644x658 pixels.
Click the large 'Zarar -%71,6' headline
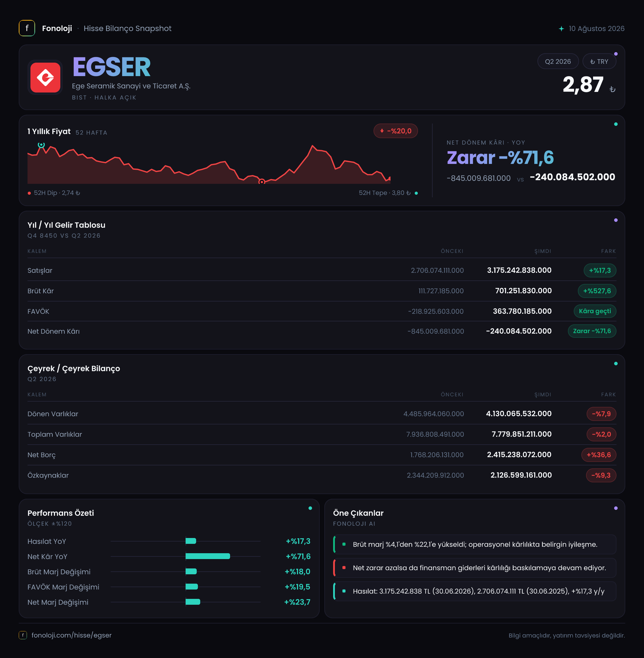[x=500, y=157]
